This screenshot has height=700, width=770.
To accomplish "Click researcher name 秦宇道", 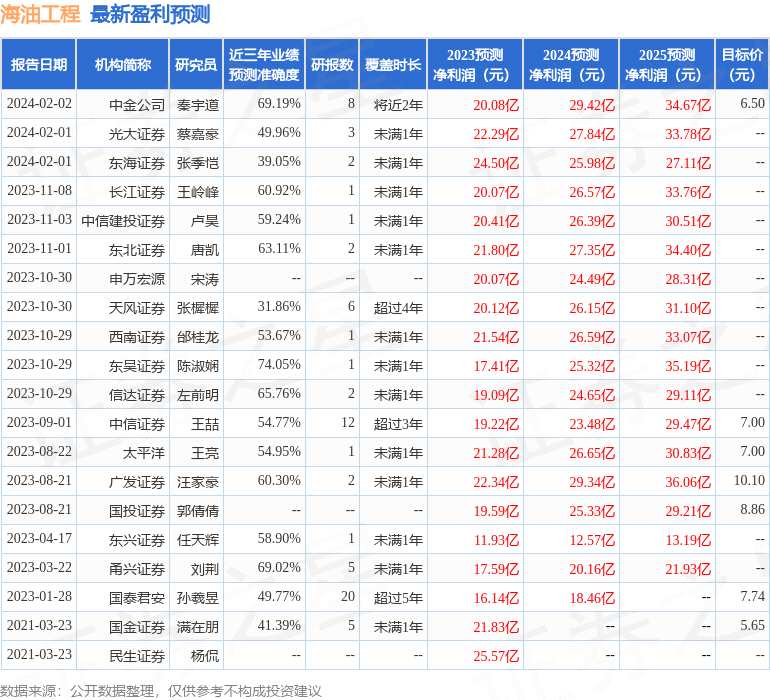I will click(x=197, y=105).
